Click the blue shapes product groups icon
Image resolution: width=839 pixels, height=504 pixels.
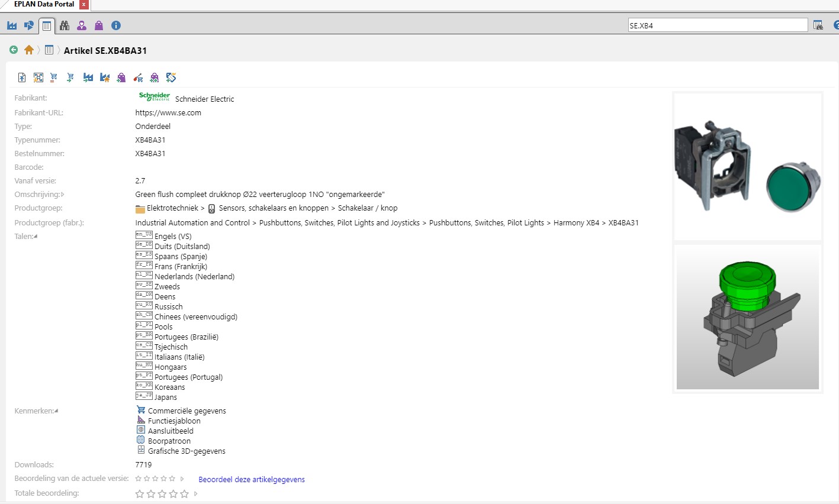pos(29,25)
